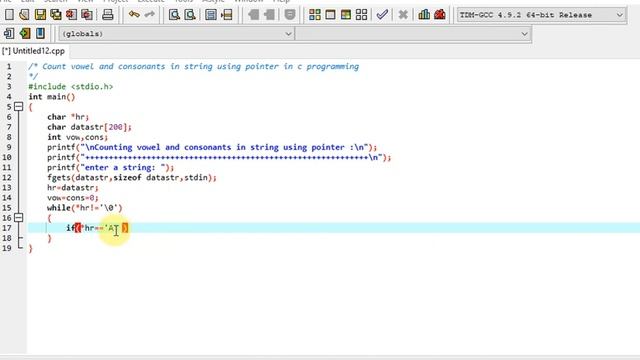Image resolution: width=640 pixels, height=360 pixels.
Task: Select the Untitled12.cpp editor tab
Action: coord(34,51)
